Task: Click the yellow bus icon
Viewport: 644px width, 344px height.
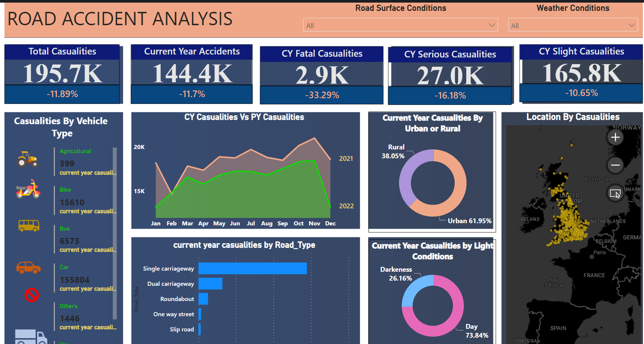Action: coord(29,225)
